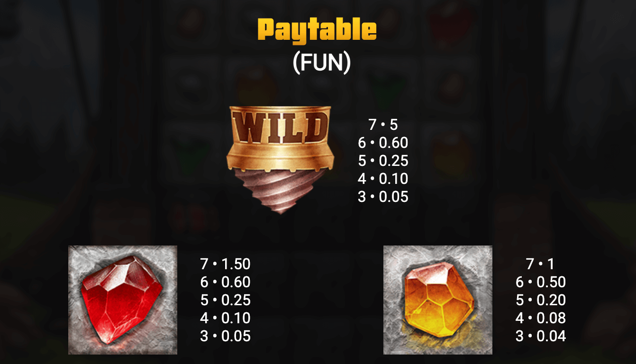Image resolution: width=636 pixels, height=364 pixels.
Task: Click the Wild payout line 5 • 0.25
Action: (383, 161)
